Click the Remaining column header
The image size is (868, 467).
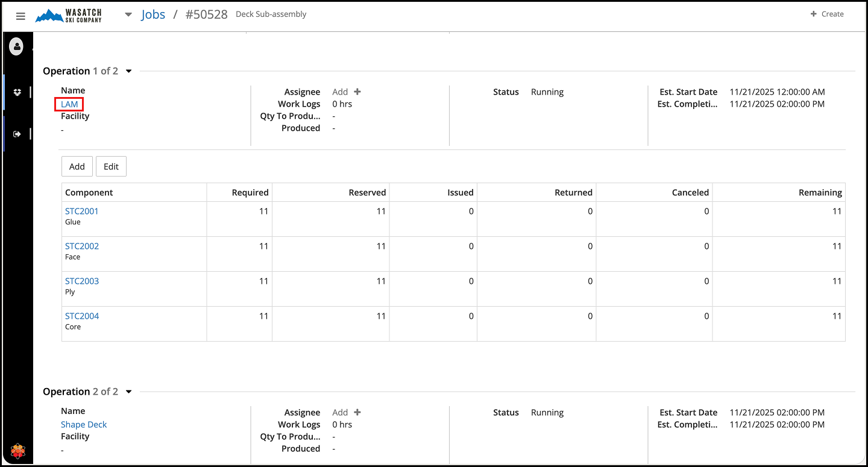820,192
